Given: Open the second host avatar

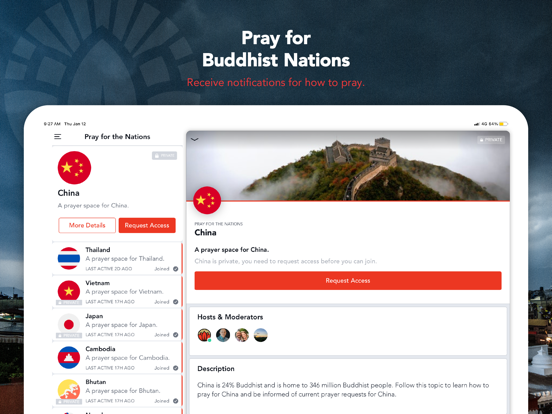Looking at the screenshot, I should click(x=223, y=335).
